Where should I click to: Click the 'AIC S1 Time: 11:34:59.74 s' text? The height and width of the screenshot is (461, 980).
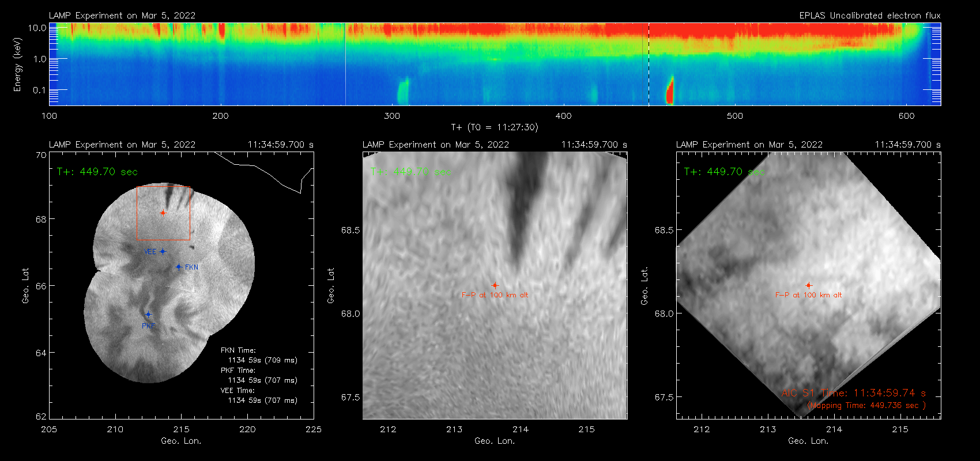(854, 393)
